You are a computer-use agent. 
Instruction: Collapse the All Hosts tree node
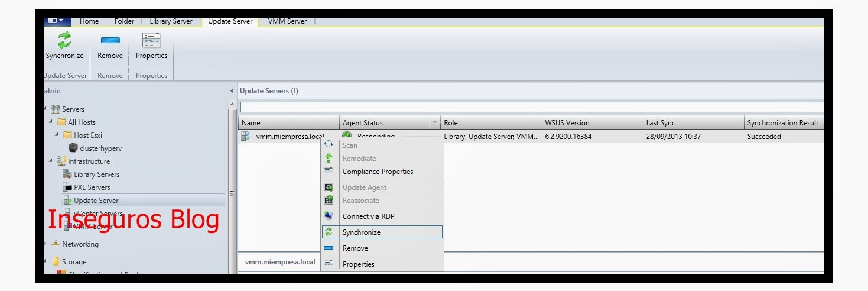click(52, 122)
